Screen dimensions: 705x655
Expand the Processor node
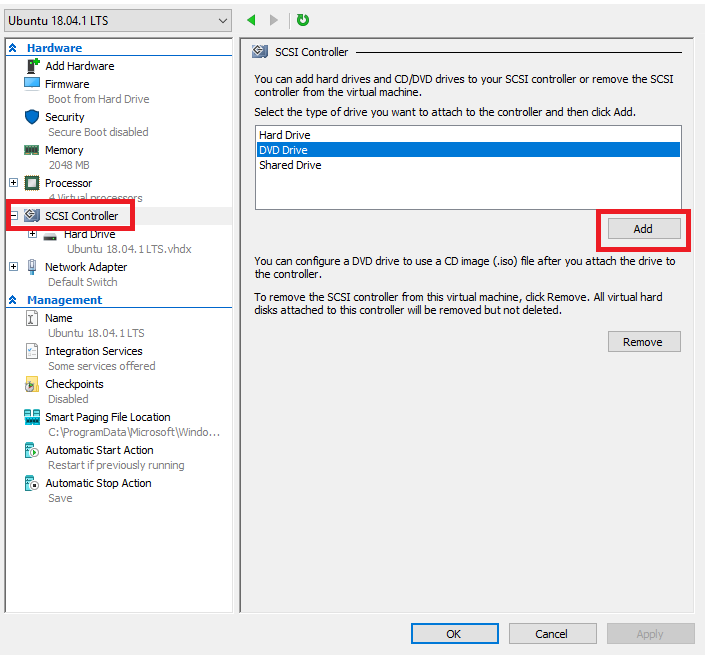(x=13, y=183)
